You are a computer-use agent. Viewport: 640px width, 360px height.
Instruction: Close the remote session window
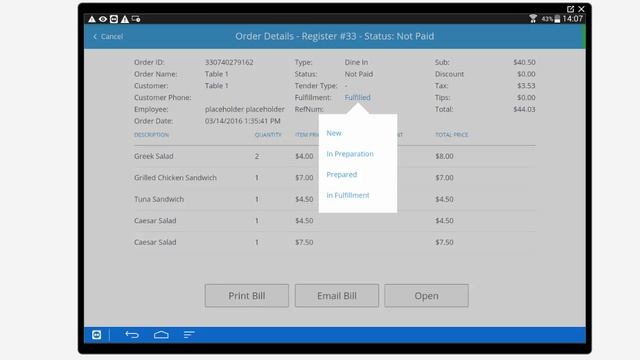pos(581,9)
